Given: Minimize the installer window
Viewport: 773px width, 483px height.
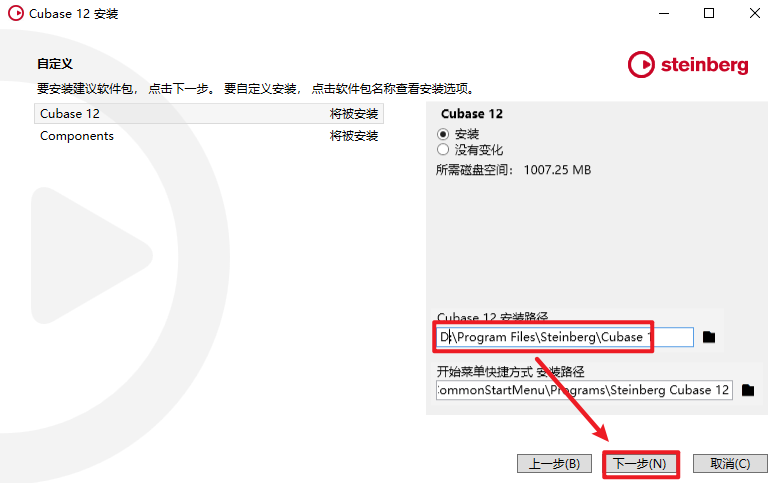Looking at the screenshot, I should click(x=664, y=13).
